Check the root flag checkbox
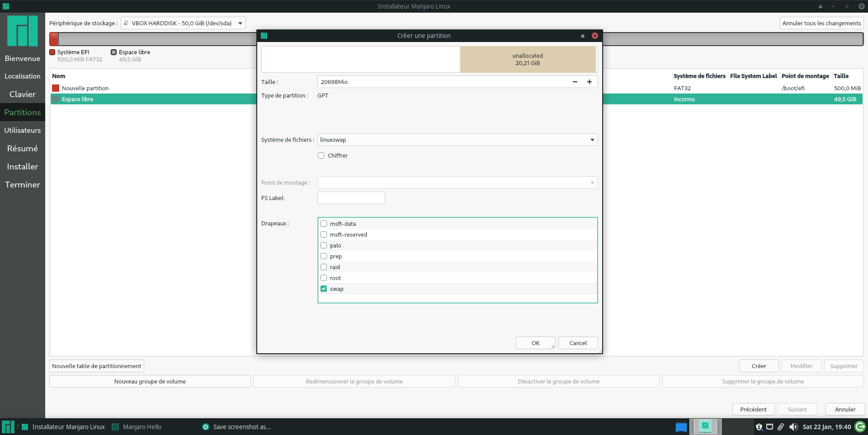This screenshot has height=435, width=868. pos(324,278)
